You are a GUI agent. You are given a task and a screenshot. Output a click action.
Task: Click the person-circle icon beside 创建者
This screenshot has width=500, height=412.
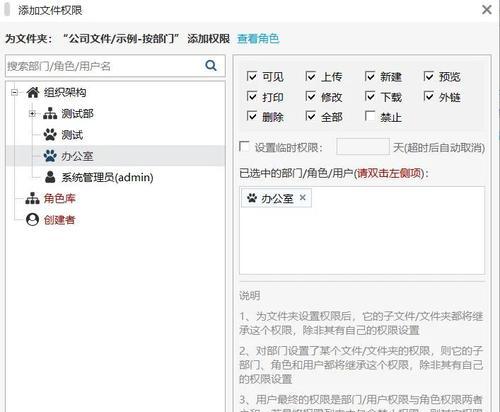(x=32, y=220)
